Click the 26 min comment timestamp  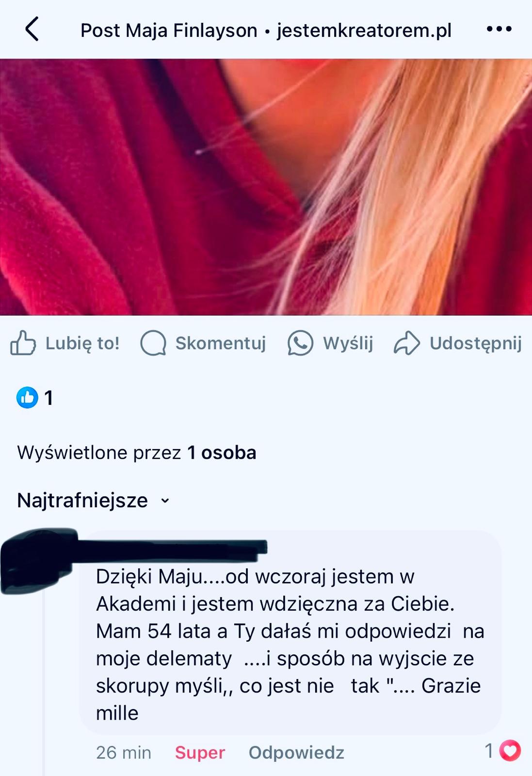point(124,752)
